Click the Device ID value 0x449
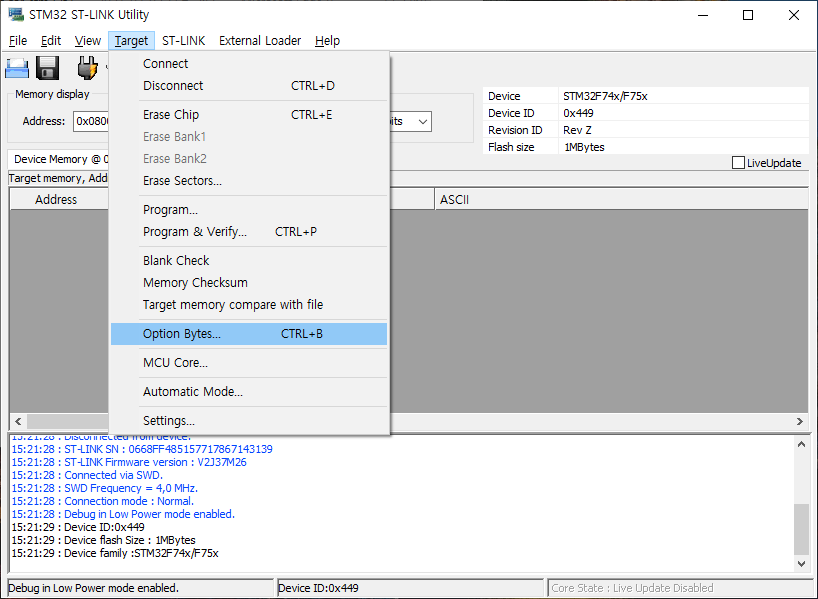The width and height of the screenshot is (818, 599). tap(578, 113)
